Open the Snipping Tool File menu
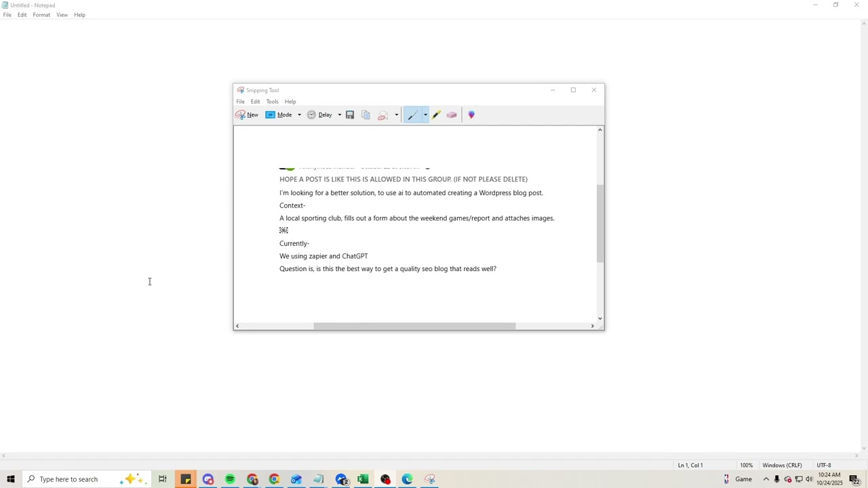This screenshot has width=868, height=488. (241, 102)
